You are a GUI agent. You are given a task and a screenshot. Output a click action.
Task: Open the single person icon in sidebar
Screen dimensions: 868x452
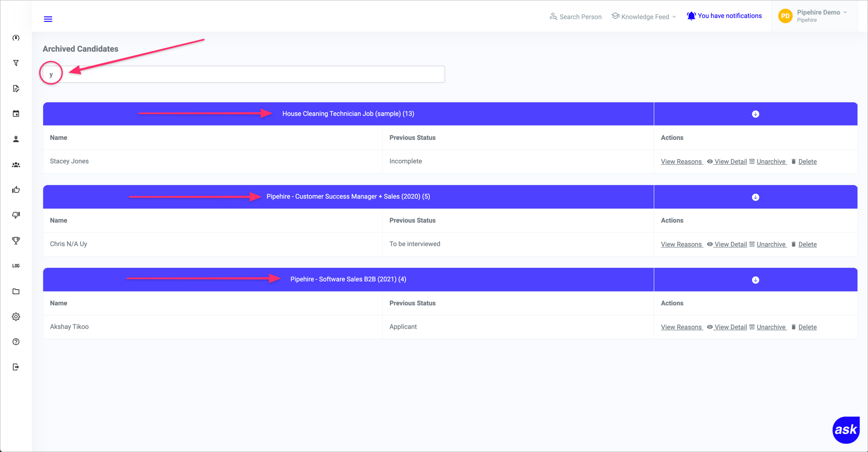[x=16, y=139]
